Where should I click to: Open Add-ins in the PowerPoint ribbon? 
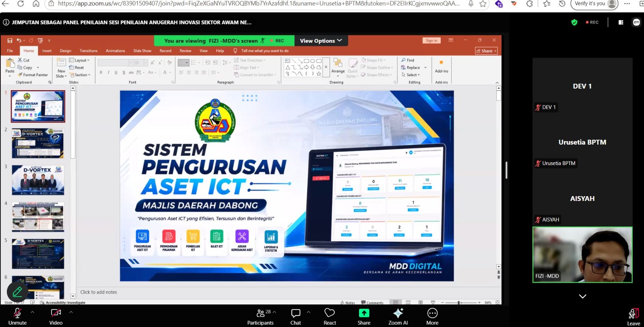442,66
